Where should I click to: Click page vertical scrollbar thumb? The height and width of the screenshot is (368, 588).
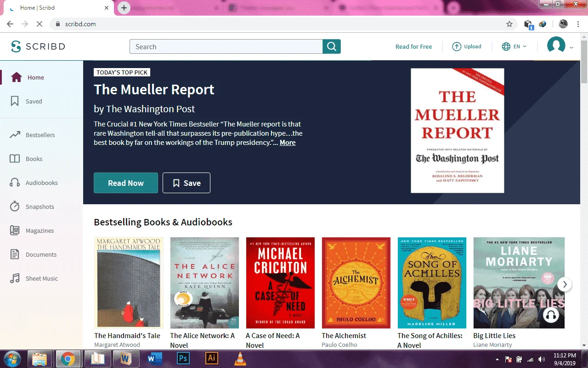(584, 61)
